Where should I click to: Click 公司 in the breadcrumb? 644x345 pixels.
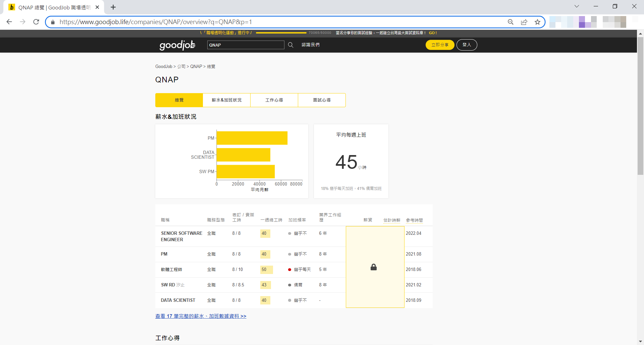(x=181, y=66)
